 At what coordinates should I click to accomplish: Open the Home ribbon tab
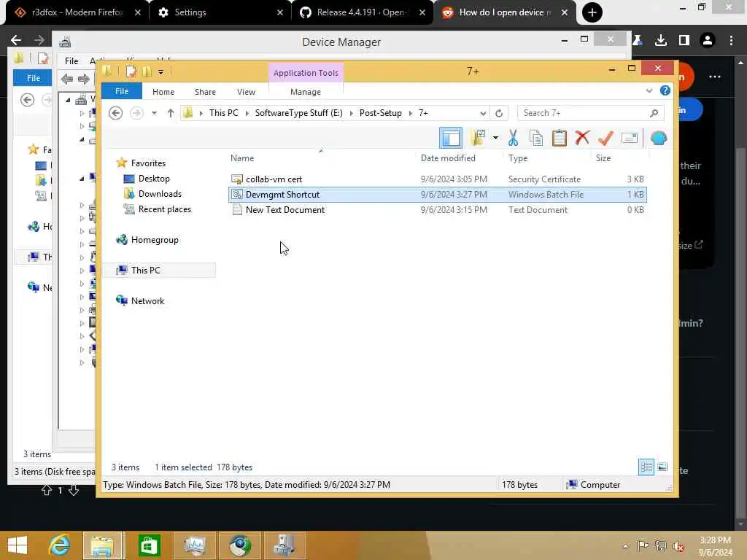(x=163, y=92)
